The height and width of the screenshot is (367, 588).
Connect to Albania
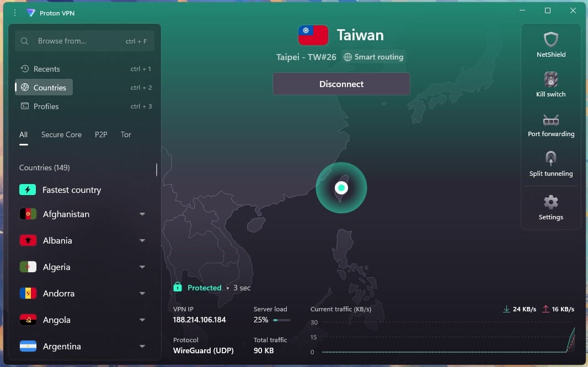(x=57, y=240)
